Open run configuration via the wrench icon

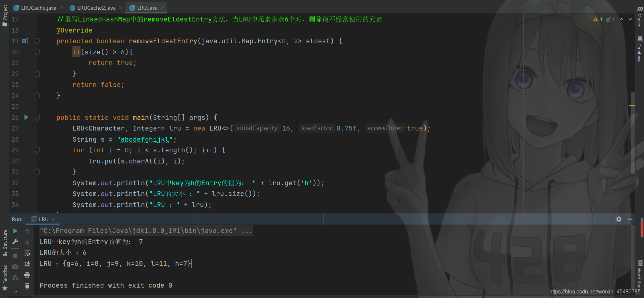click(x=15, y=242)
